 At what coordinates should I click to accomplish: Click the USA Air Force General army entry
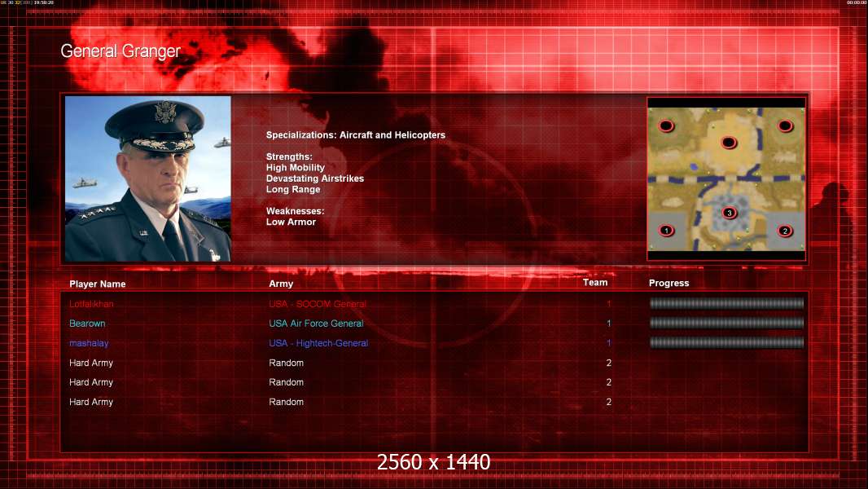(x=316, y=324)
